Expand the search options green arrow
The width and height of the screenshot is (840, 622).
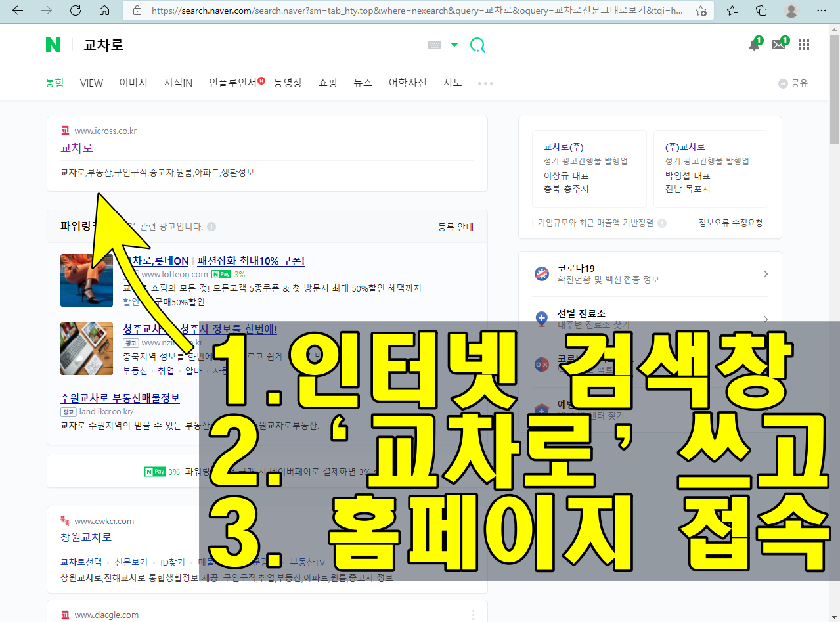[454, 45]
